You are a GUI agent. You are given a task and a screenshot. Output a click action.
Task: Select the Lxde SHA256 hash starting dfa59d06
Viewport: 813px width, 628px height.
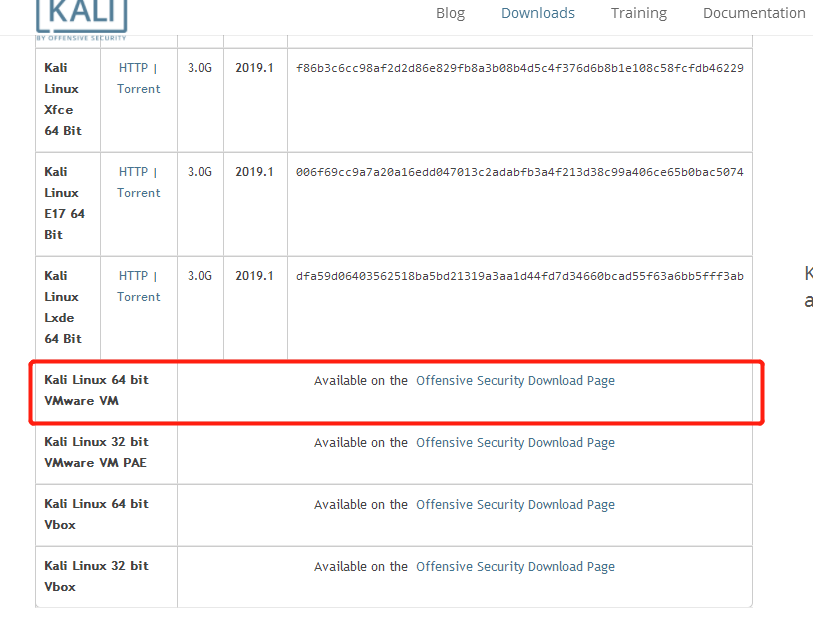coord(520,276)
